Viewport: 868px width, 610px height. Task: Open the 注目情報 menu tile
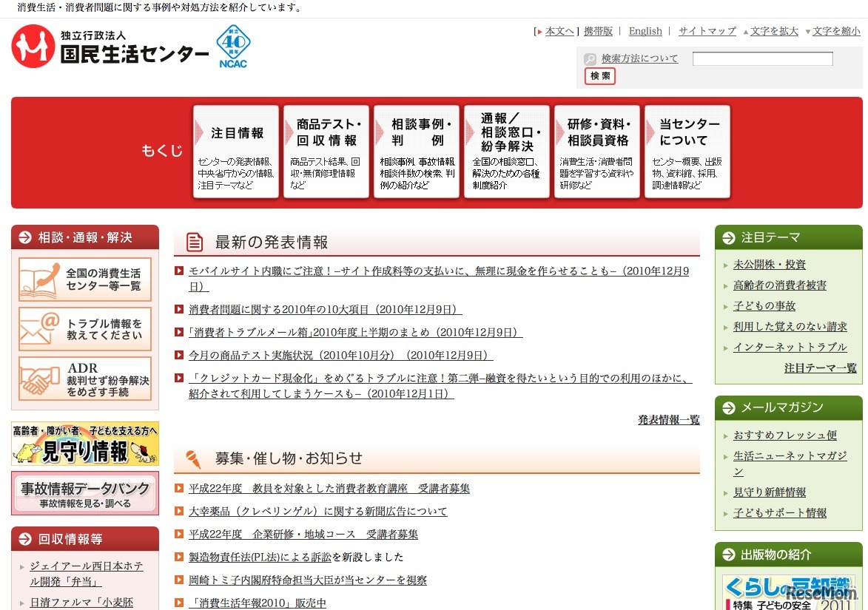(x=236, y=152)
